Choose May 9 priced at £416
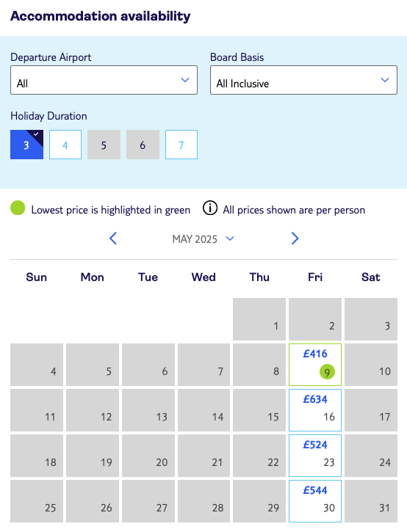Viewport: 407px width, 532px height. coord(315,365)
